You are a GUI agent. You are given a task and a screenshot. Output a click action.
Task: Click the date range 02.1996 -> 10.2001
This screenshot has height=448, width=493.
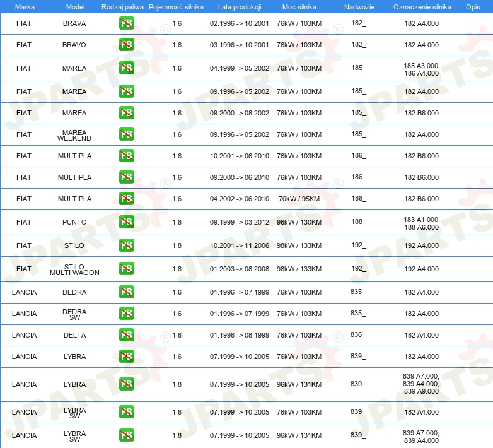(240, 23)
